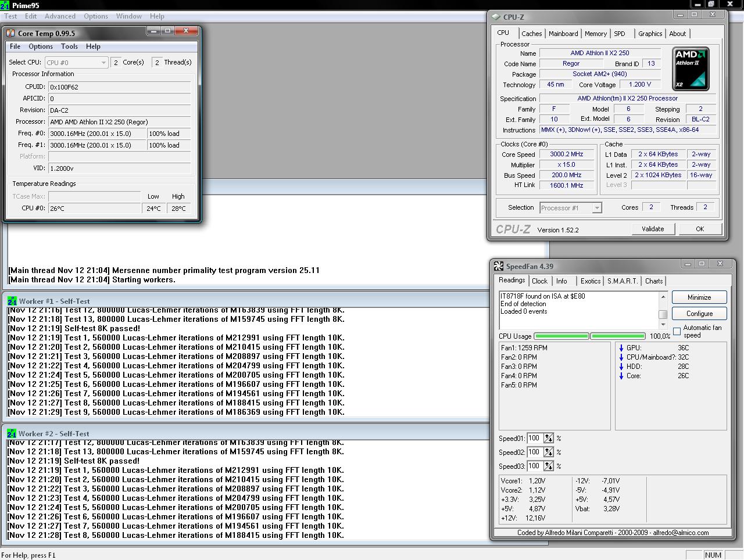Click the Speed01 value field
The image size is (744, 560).
535,439
